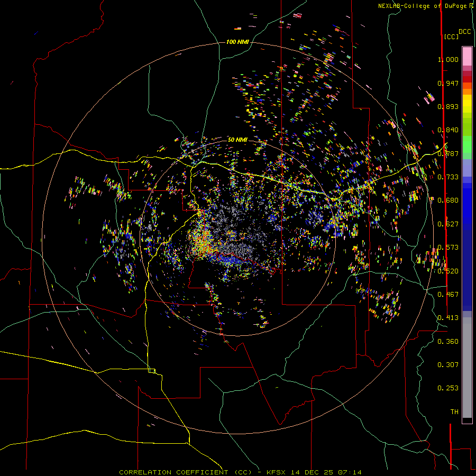Click the 0.307 legend value
Screen dimensions: 476x476
[x=448, y=365]
